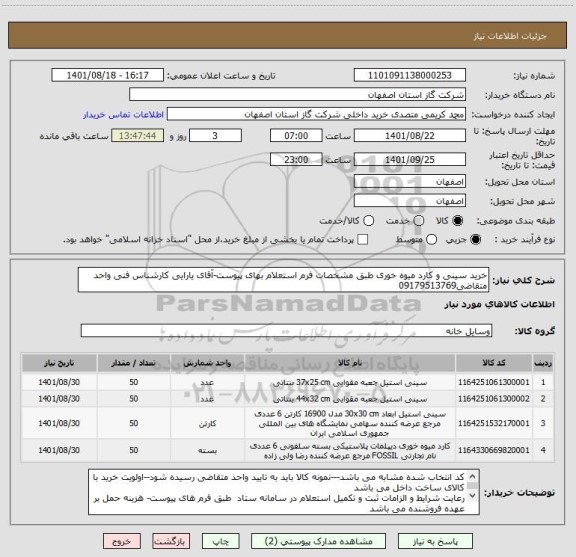
Task: Click the تاریخ نیاز column header
Action: click(x=59, y=363)
